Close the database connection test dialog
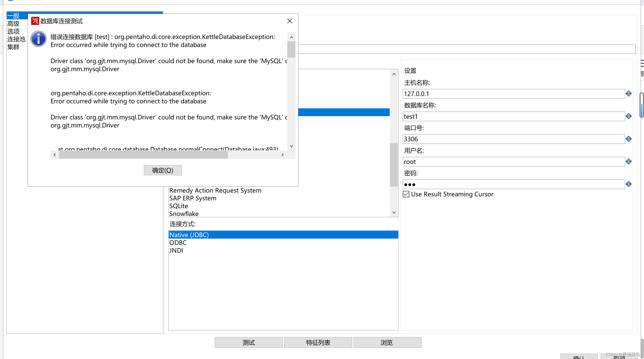Screen dimensions: 644x359 [290, 21]
